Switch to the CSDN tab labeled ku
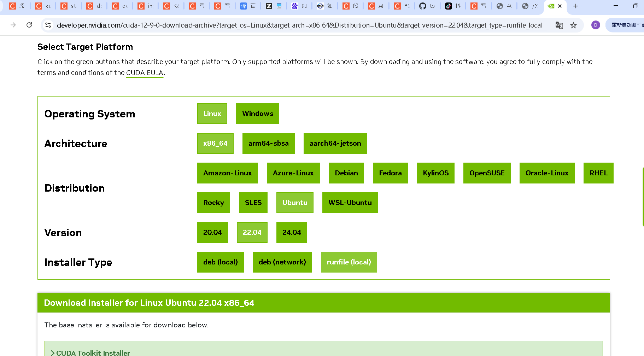 (x=43, y=6)
